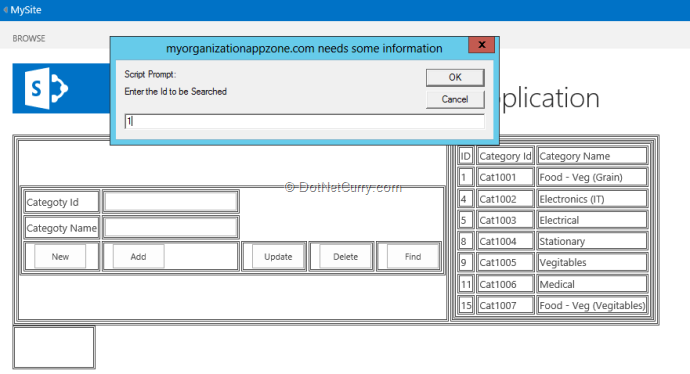Select cell 'Electrical'
The height and width of the screenshot is (374, 690).
tap(592, 220)
